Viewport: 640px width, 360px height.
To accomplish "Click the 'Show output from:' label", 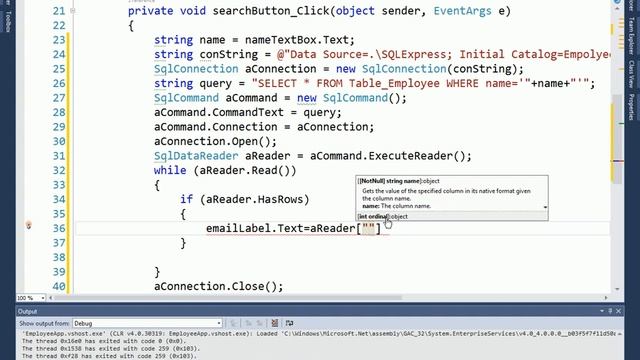I will (x=44, y=323).
